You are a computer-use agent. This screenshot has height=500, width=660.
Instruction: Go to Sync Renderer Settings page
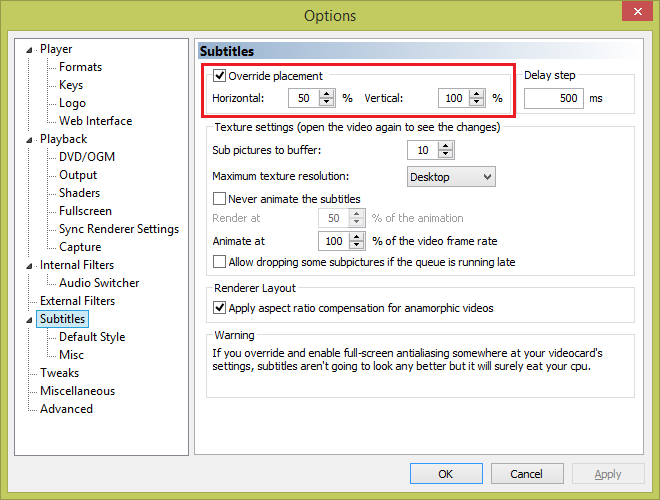point(118,229)
